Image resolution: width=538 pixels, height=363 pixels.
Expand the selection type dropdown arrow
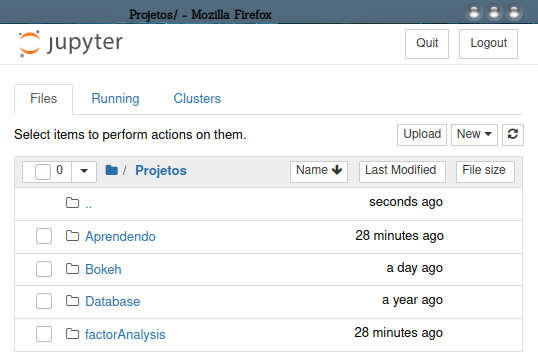(x=84, y=171)
